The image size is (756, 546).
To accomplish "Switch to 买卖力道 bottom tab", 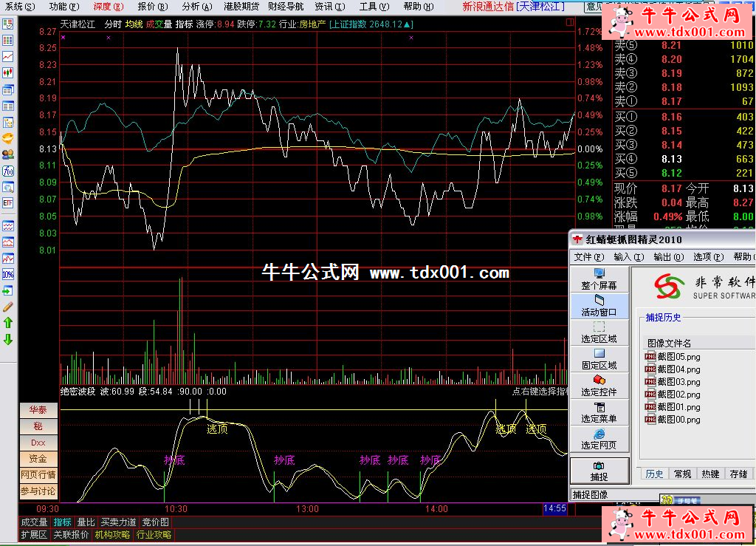I will coord(119,522).
